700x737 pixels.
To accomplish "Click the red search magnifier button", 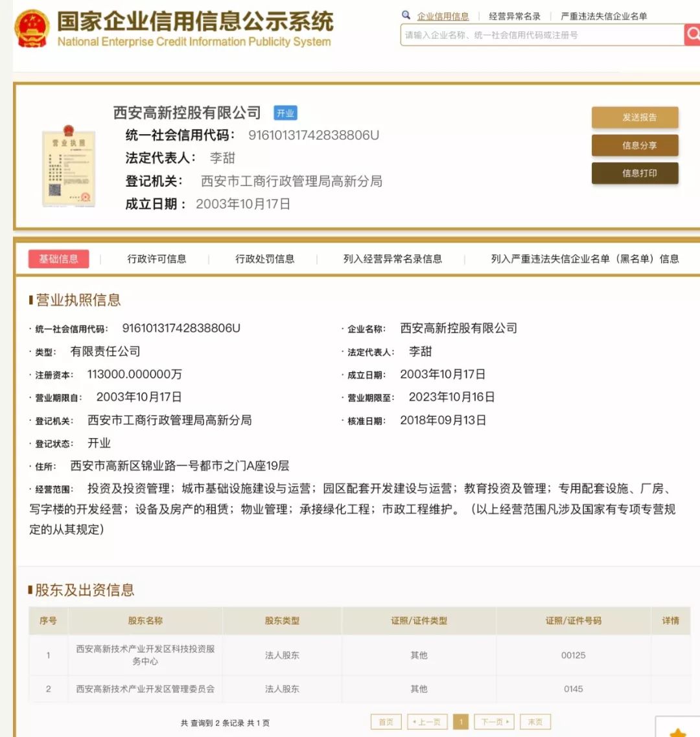I will (x=692, y=35).
